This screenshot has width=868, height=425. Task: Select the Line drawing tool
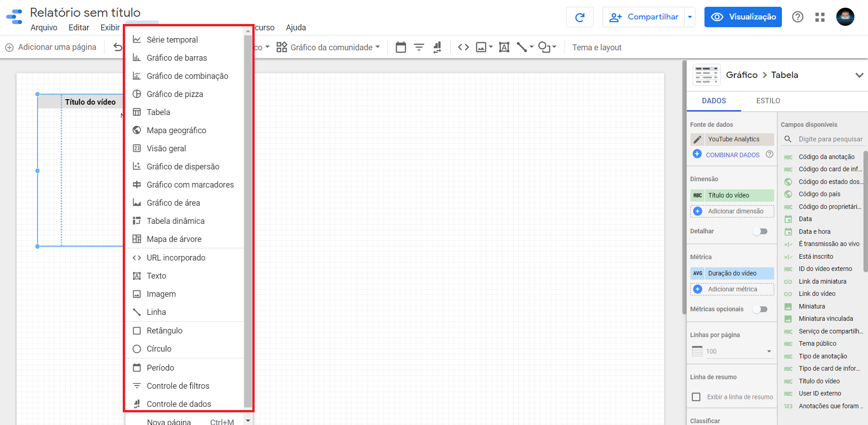(522, 47)
